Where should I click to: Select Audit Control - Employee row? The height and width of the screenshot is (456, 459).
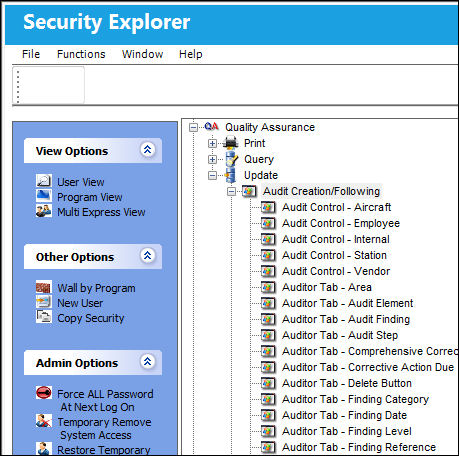[341, 223]
